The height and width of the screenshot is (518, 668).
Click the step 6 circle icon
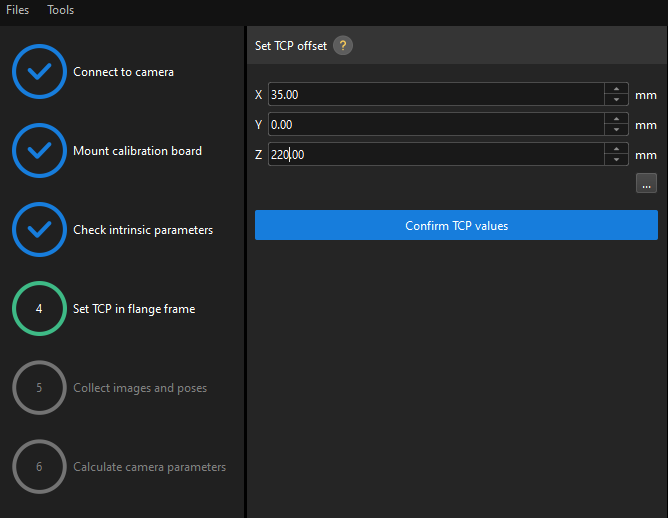[x=39, y=467]
